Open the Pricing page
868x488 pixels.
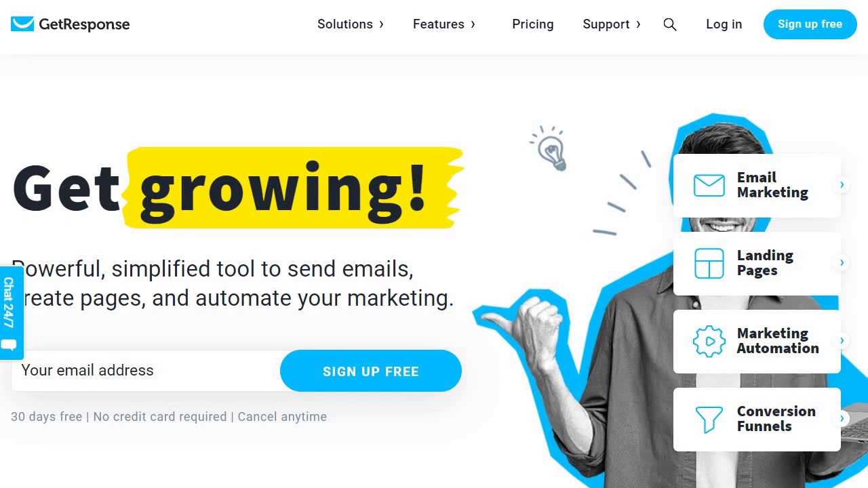[533, 24]
